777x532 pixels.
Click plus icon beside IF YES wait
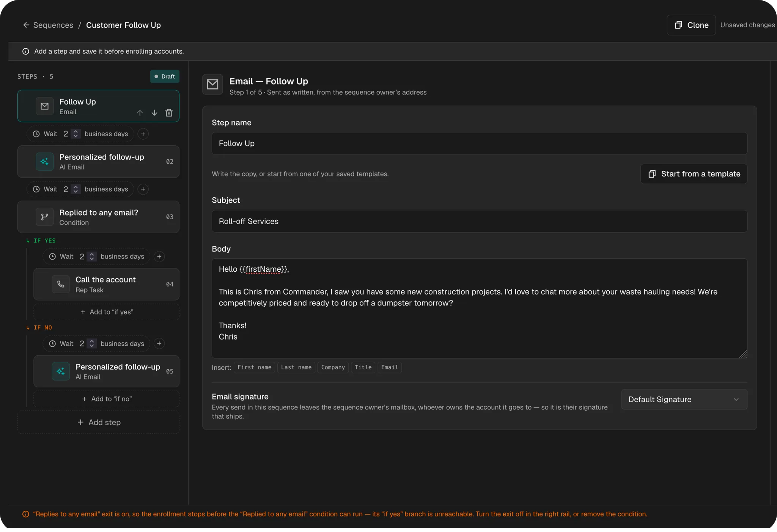(x=159, y=257)
